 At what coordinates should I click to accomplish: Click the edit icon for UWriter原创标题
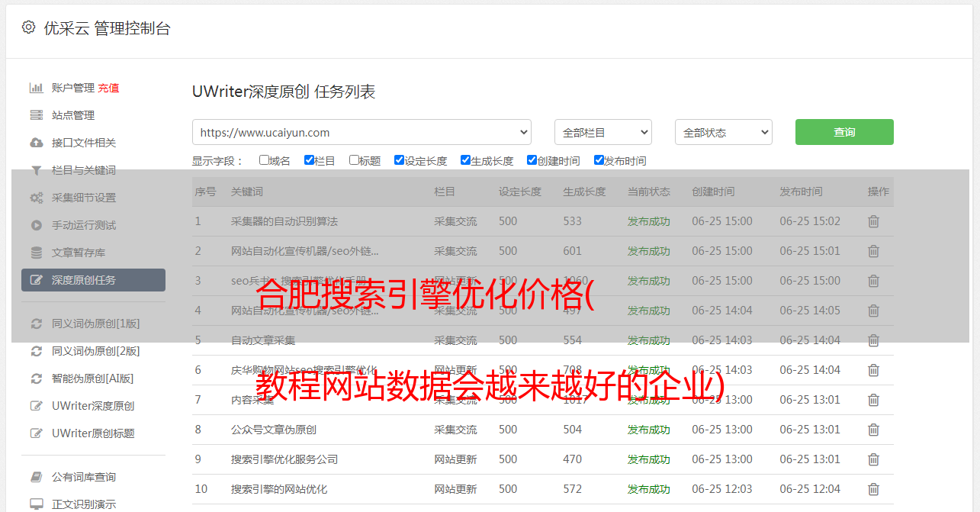(36, 433)
